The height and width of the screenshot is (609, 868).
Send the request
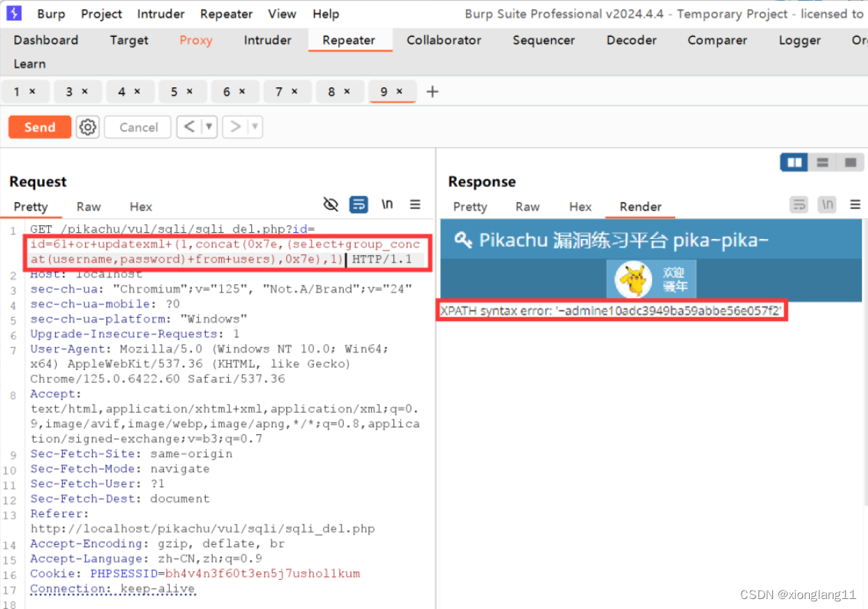coord(40,127)
